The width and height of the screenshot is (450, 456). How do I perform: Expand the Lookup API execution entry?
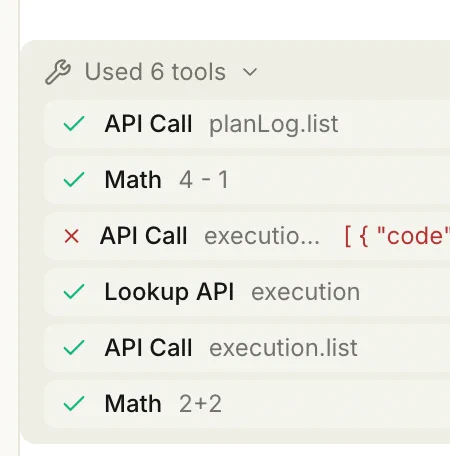pyautogui.click(x=247, y=292)
